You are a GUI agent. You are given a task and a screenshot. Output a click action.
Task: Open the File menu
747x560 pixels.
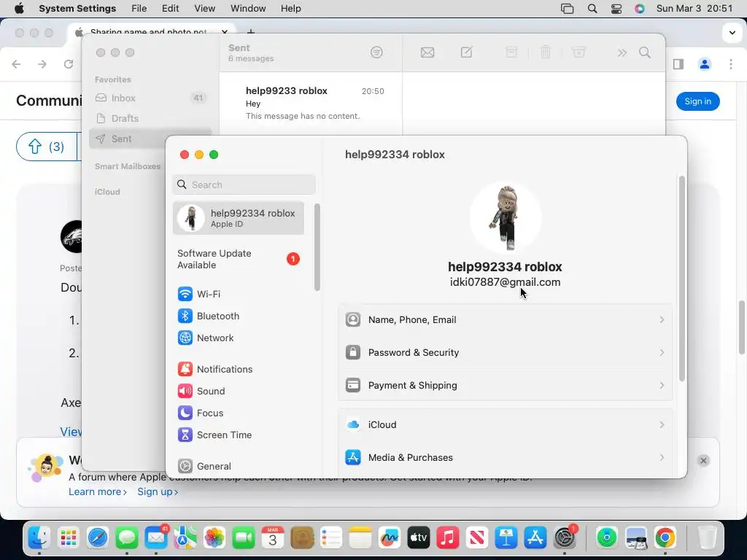click(x=139, y=8)
